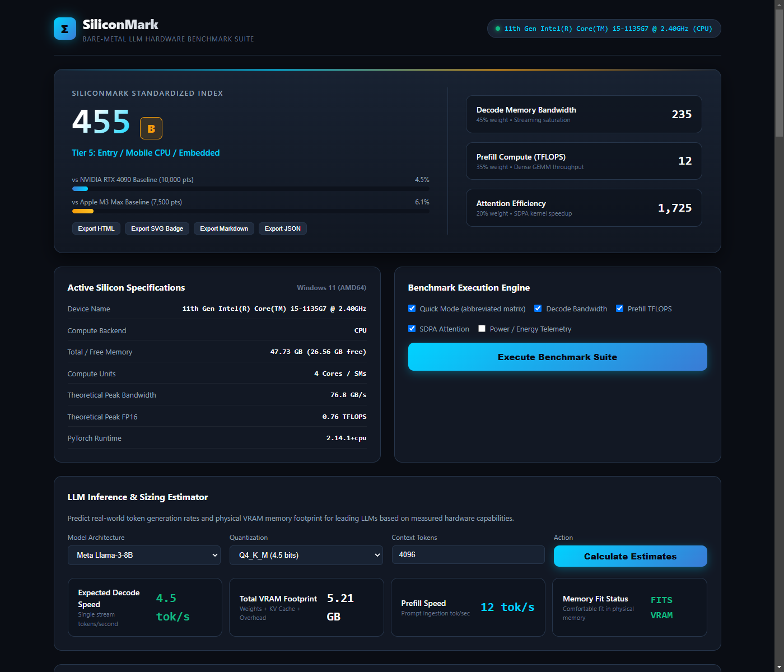This screenshot has height=672, width=784.
Task: Enable Power / Energy Telemetry checkbox
Action: 482,329
